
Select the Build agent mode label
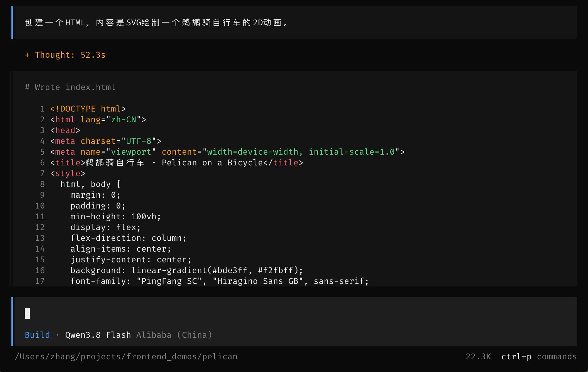[37, 335]
